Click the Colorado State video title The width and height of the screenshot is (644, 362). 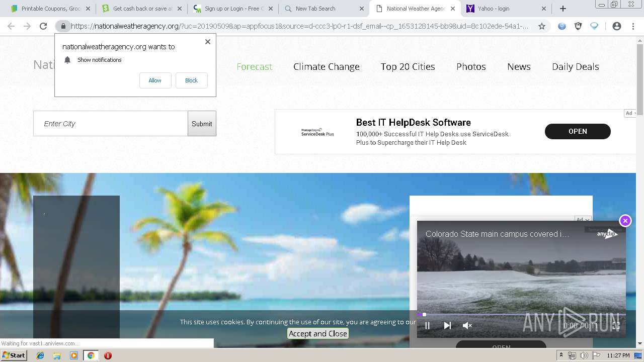tap(498, 234)
